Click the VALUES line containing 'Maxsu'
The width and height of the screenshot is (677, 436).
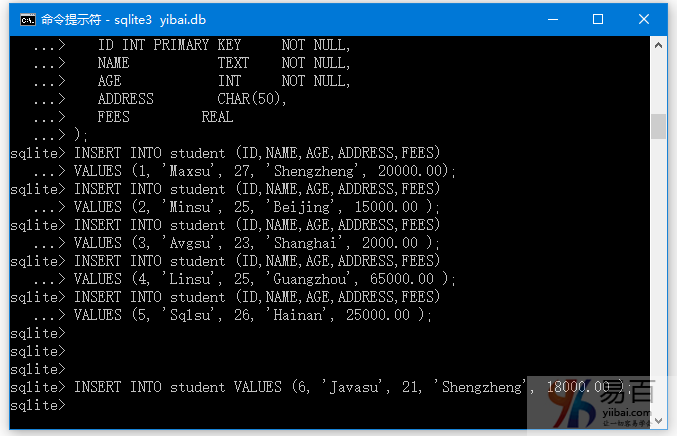click(264, 171)
